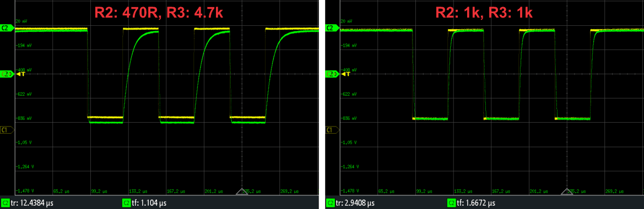Viewport: 644px width, 209px height.
Task: Click the C2 badge beside tf: 1.6672 µs
Action: click(452, 203)
